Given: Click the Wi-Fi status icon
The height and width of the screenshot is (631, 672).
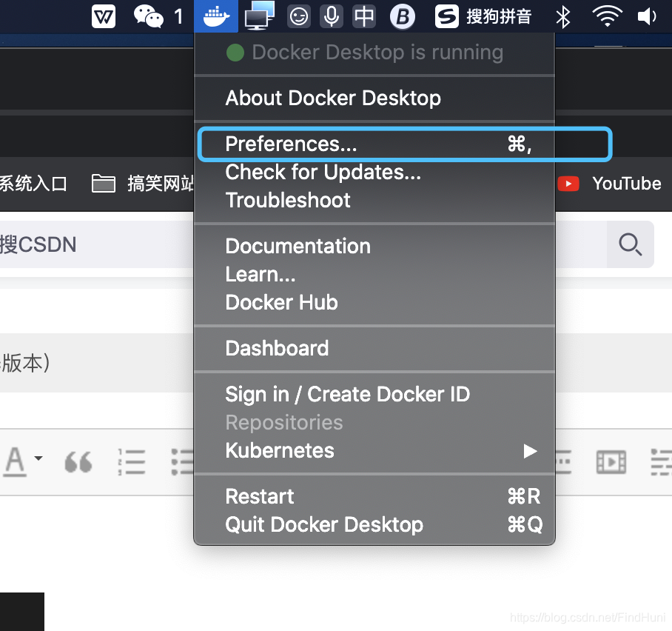Looking at the screenshot, I should [607, 16].
